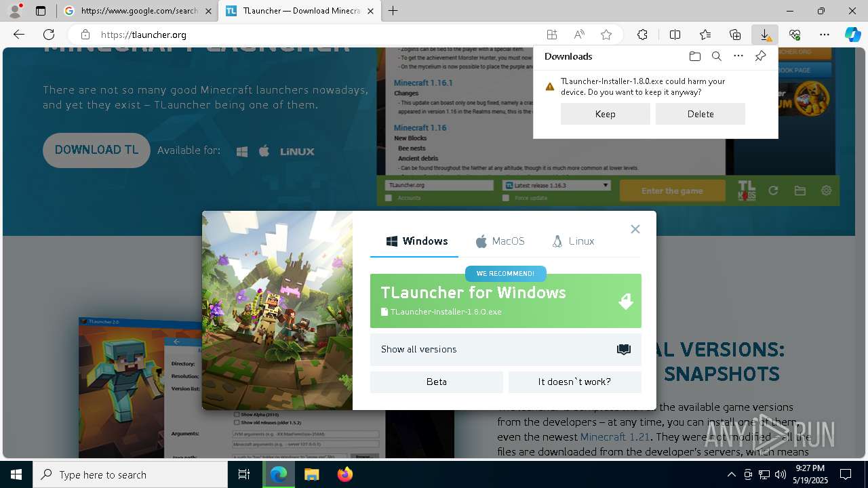
Task: Open Edge Settings and more menu
Action: coord(825,35)
